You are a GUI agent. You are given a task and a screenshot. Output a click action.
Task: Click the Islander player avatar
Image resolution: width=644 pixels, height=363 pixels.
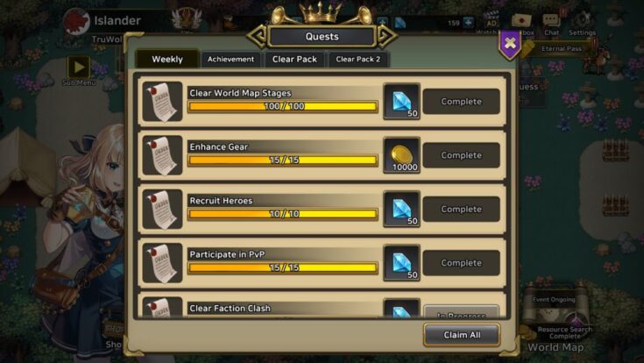point(76,21)
